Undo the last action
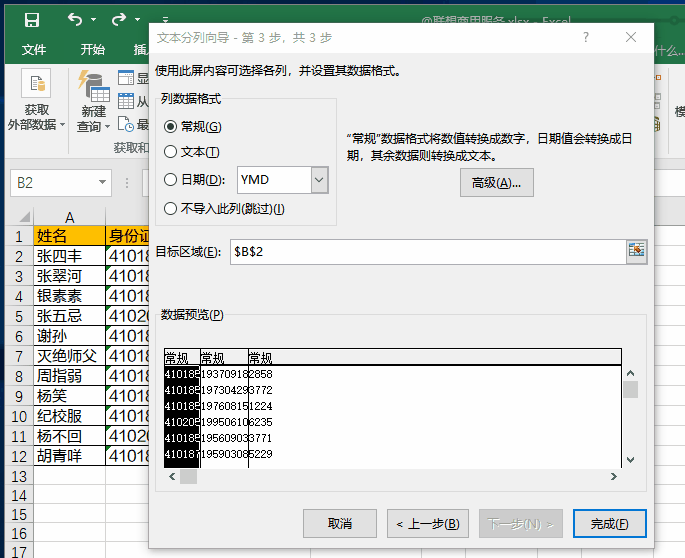The width and height of the screenshot is (685, 558). (75, 20)
